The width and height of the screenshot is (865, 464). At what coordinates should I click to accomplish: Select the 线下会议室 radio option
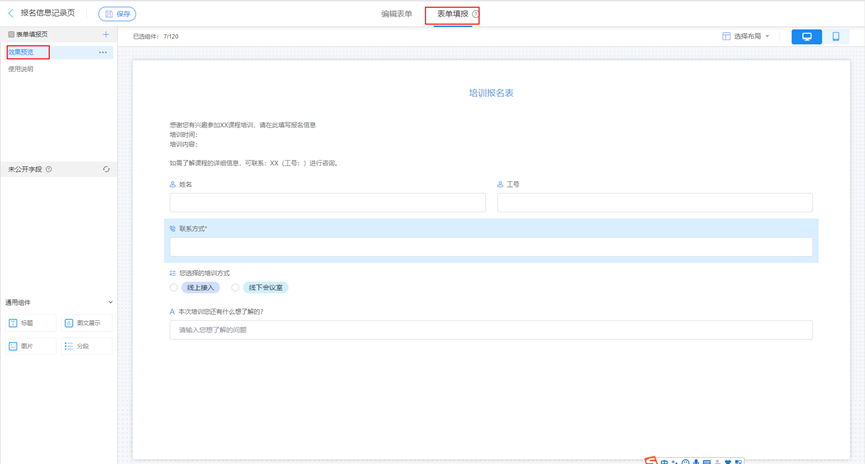(x=236, y=287)
